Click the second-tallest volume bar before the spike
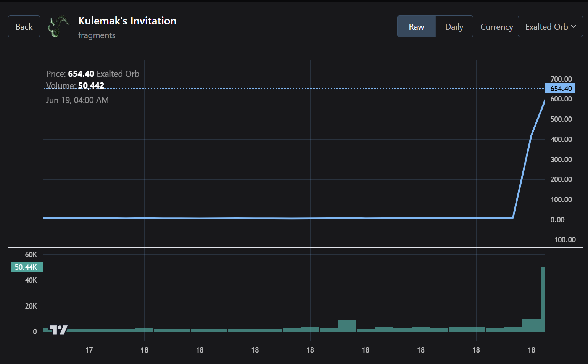588x364 pixels. click(x=532, y=325)
